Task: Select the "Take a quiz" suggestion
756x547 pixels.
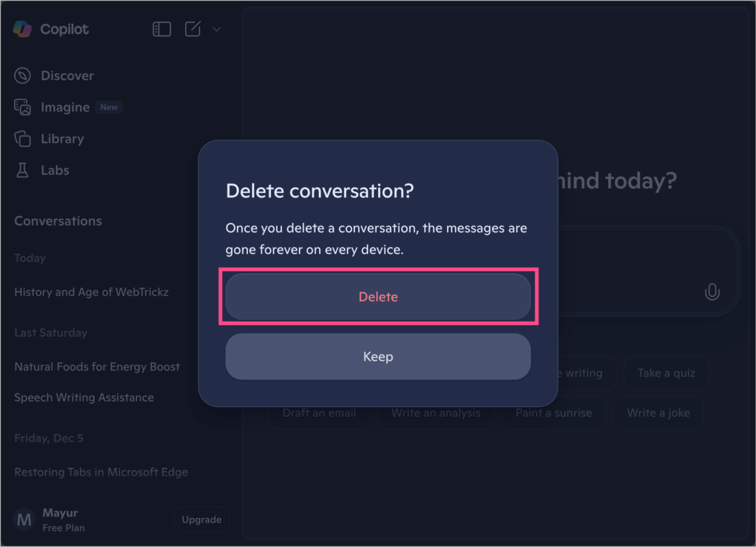Action: [x=666, y=373]
